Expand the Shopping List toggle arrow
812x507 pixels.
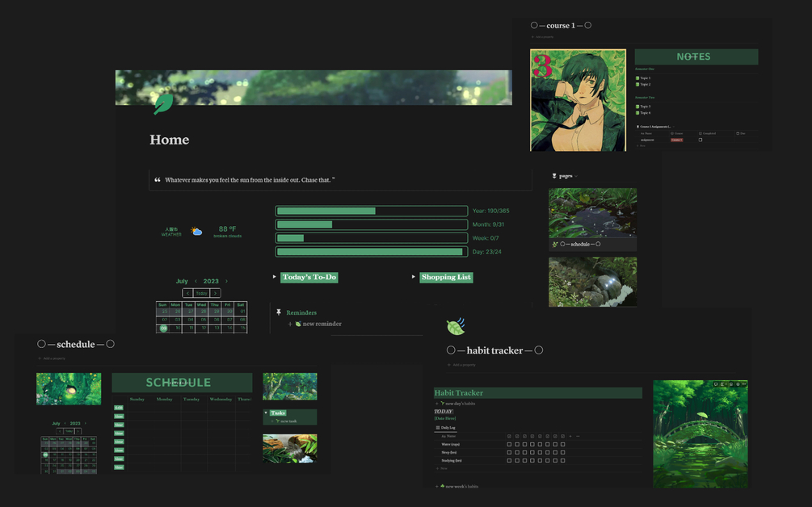point(413,276)
